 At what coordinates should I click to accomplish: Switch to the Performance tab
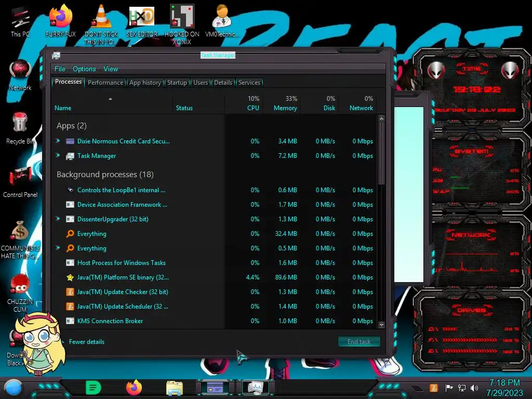click(x=105, y=83)
